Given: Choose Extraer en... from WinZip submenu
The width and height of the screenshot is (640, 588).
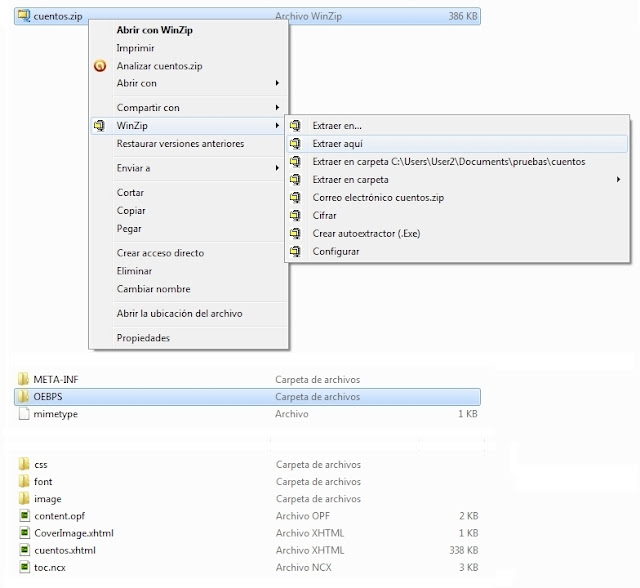Looking at the screenshot, I should click(x=337, y=126).
